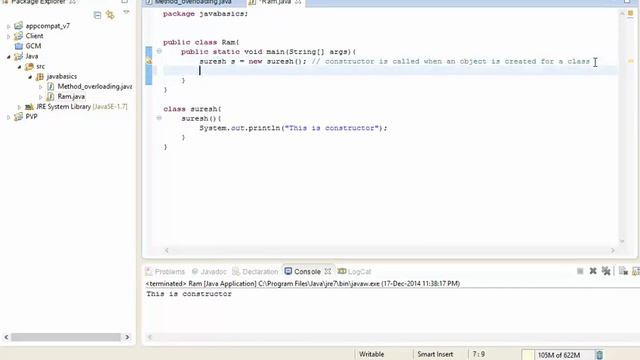
Task: Click Remove Launch in Console toolbar
Action: click(x=593, y=271)
